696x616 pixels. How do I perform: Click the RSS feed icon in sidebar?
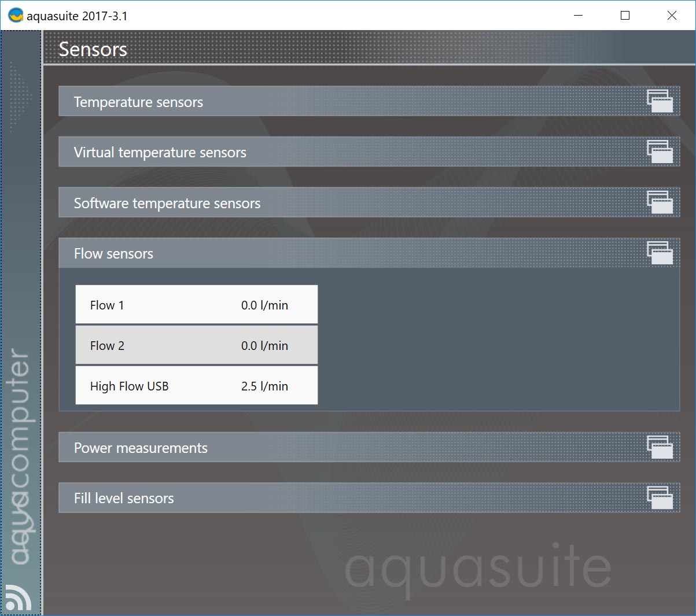click(19, 597)
